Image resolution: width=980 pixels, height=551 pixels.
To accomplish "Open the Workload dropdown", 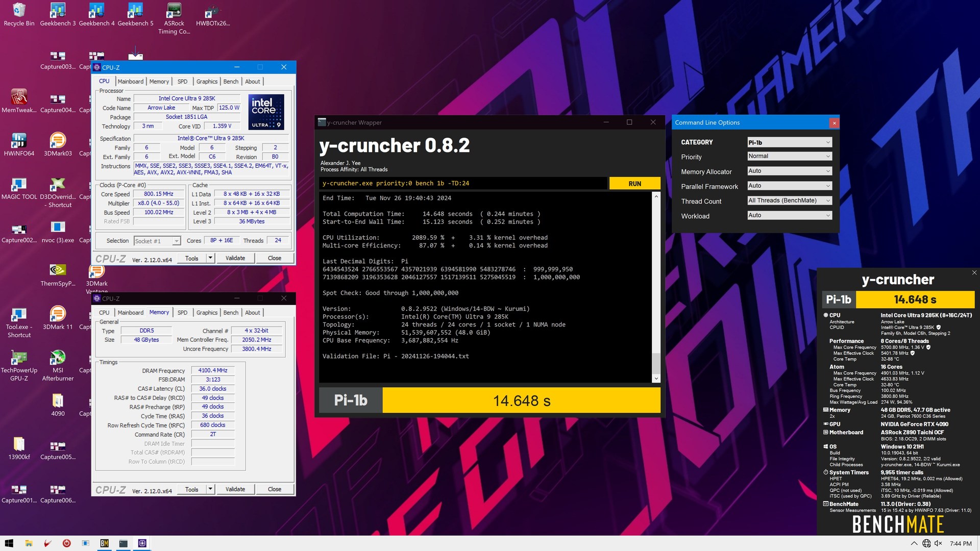I will tap(789, 215).
